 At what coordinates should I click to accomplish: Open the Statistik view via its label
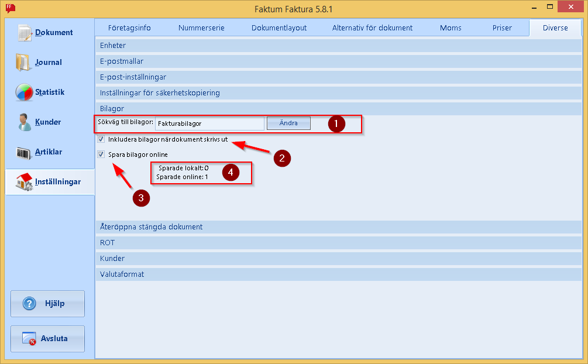(x=50, y=92)
